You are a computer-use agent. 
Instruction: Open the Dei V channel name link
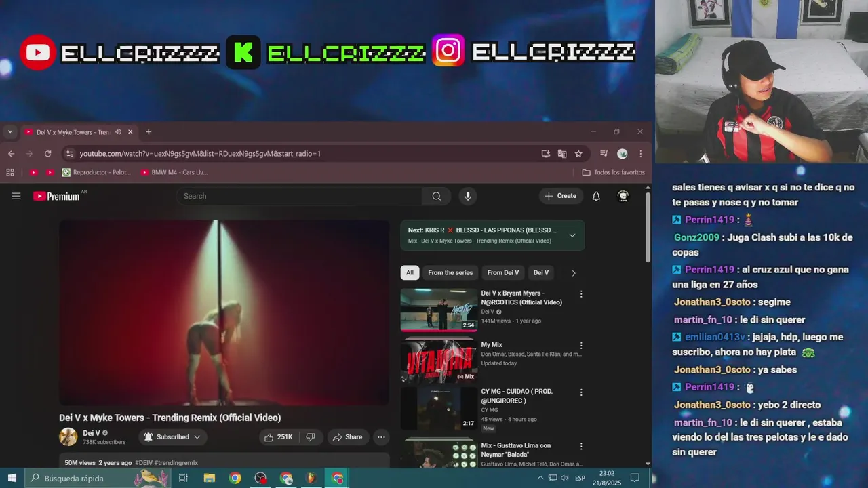coord(92,433)
